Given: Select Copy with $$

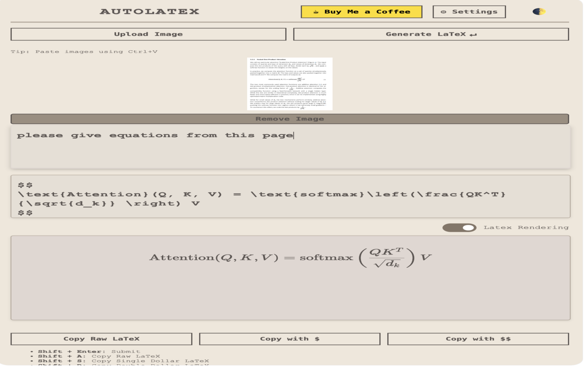Looking at the screenshot, I should 478,339.
